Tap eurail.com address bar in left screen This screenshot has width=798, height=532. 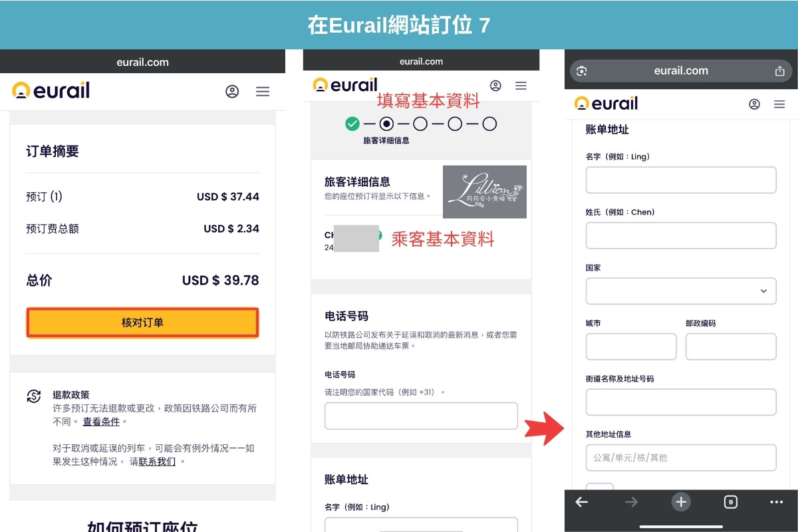click(x=142, y=62)
